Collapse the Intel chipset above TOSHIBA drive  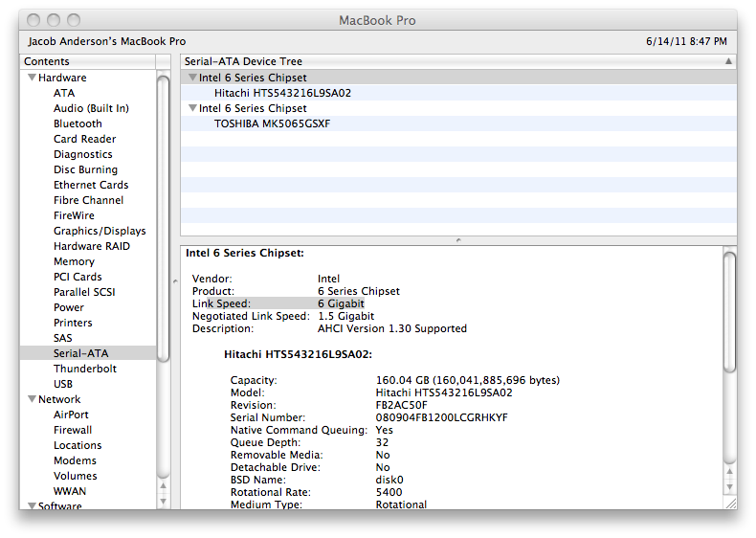click(192, 108)
